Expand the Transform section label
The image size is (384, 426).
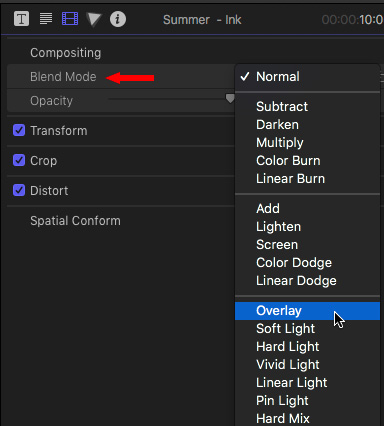[x=59, y=131]
